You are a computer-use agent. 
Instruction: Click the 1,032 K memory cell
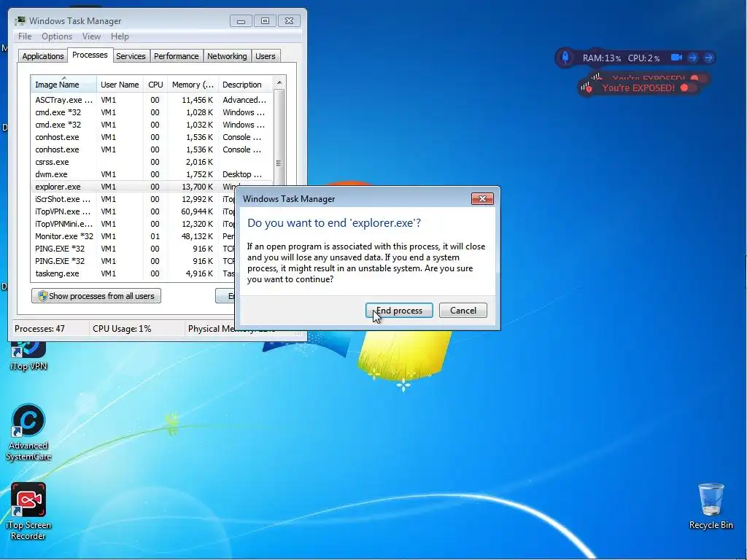pyautogui.click(x=199, y=125)
